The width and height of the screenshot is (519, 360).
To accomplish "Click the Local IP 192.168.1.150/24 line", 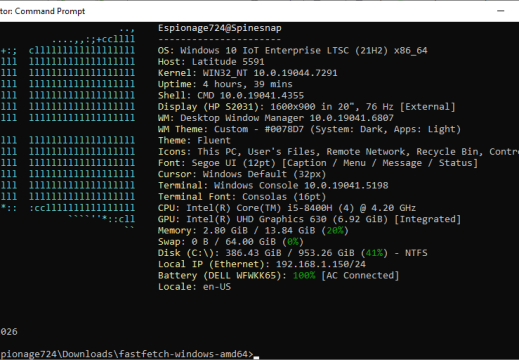I will pos(262,264).
